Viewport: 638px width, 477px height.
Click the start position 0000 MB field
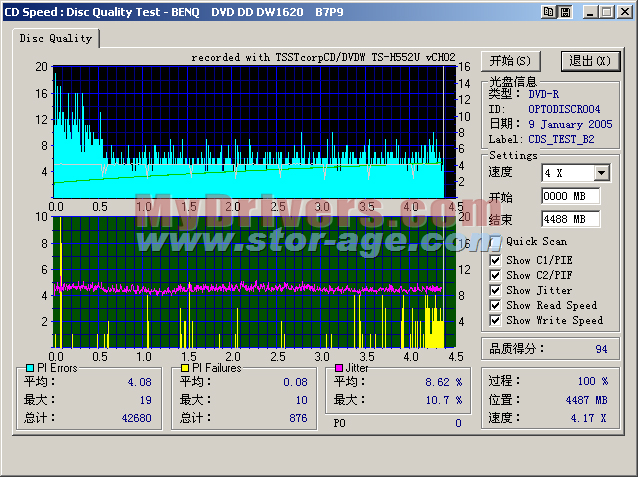tap(569, 196)
